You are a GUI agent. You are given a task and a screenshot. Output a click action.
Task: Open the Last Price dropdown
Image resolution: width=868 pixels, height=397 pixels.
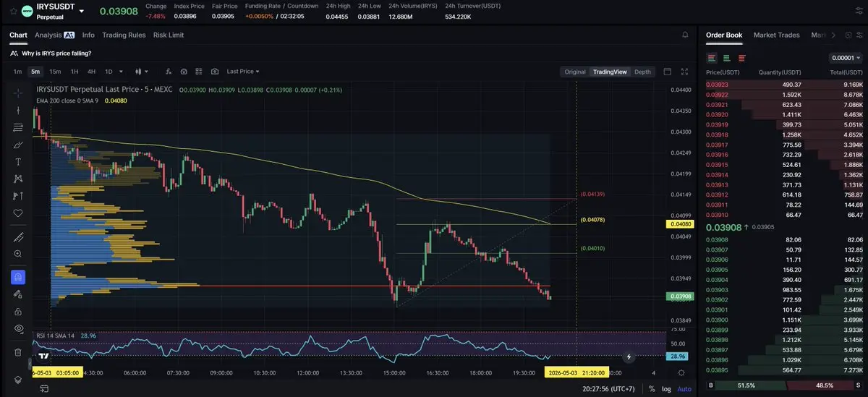pyautogui.click(x=243, y=72)
